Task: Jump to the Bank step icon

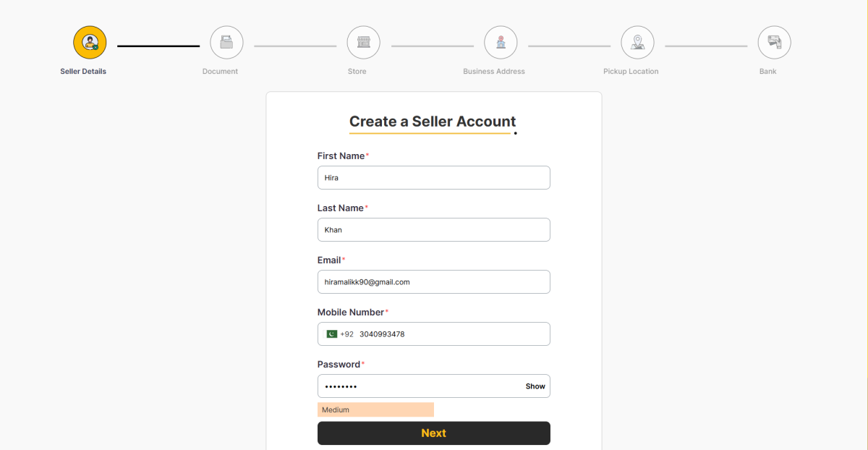Action: (774, 43)
